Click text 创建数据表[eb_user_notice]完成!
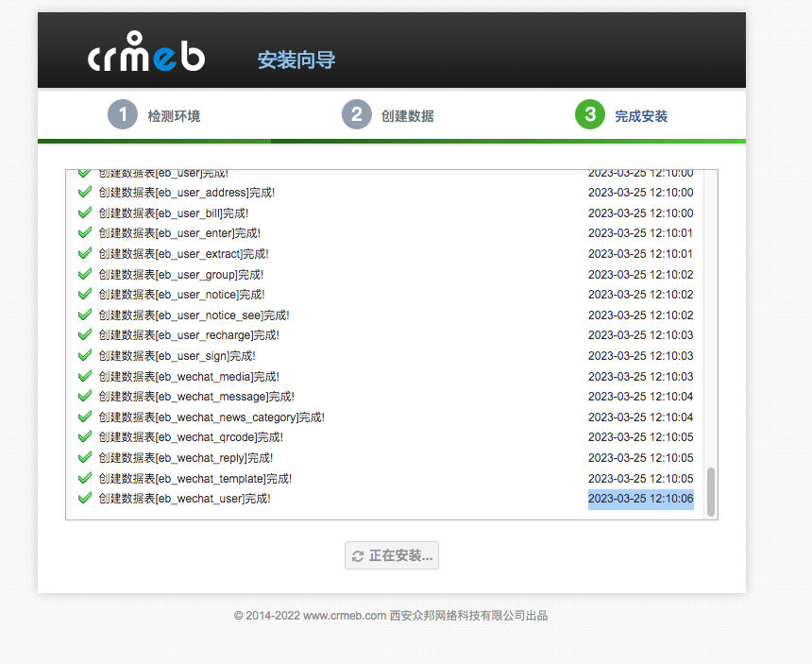 coord(182,295)
